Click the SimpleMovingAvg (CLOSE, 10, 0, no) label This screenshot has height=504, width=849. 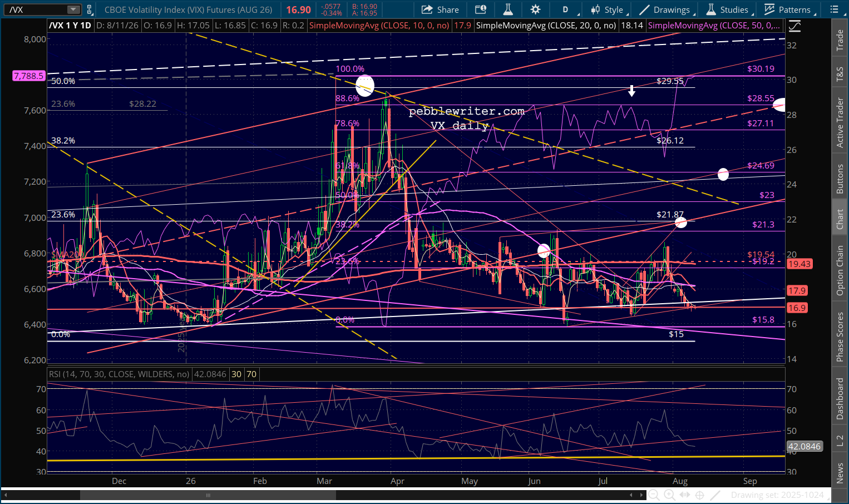tap(379, 26)
